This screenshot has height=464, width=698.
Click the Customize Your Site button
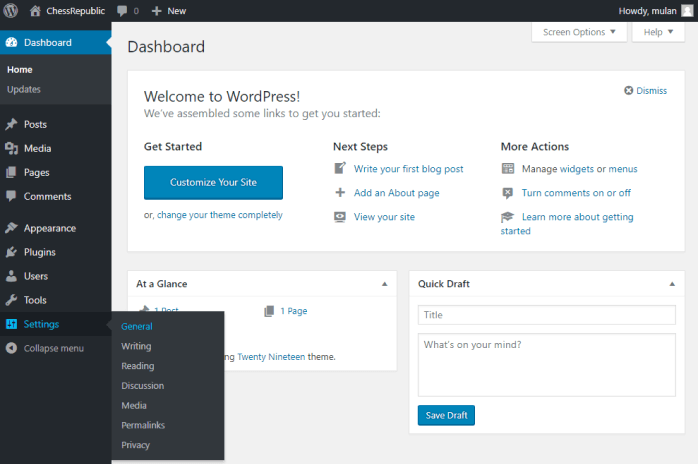tap(213, 183)
